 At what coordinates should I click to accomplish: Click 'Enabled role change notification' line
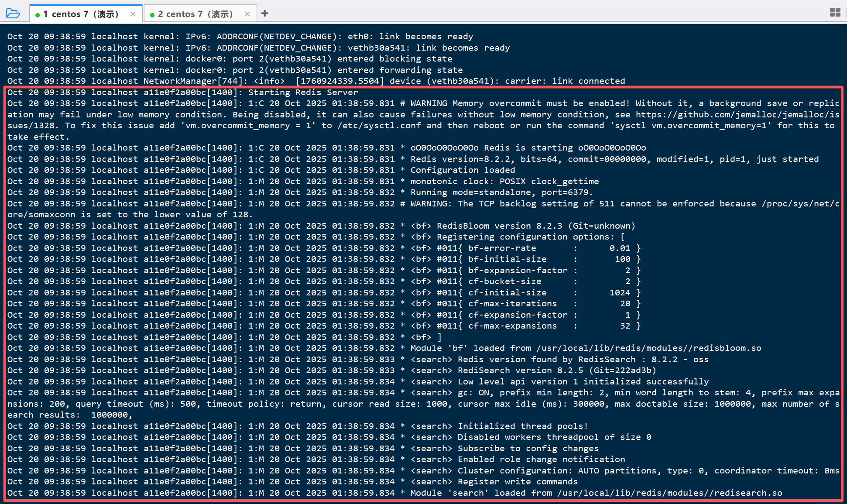(x=316, y=459)
